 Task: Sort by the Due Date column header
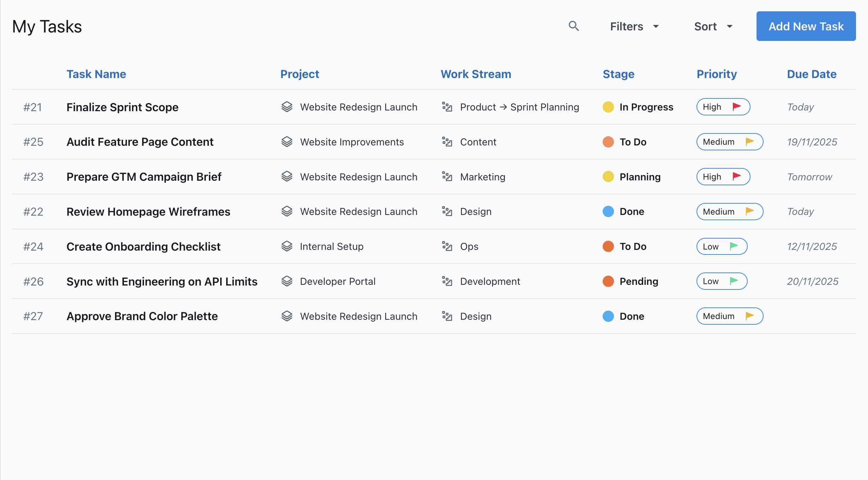click(x=812, y=74)
